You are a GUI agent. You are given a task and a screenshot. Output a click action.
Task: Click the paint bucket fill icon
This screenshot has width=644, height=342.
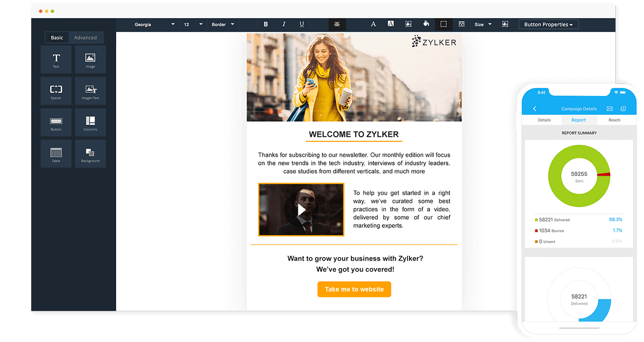point(426,24)
